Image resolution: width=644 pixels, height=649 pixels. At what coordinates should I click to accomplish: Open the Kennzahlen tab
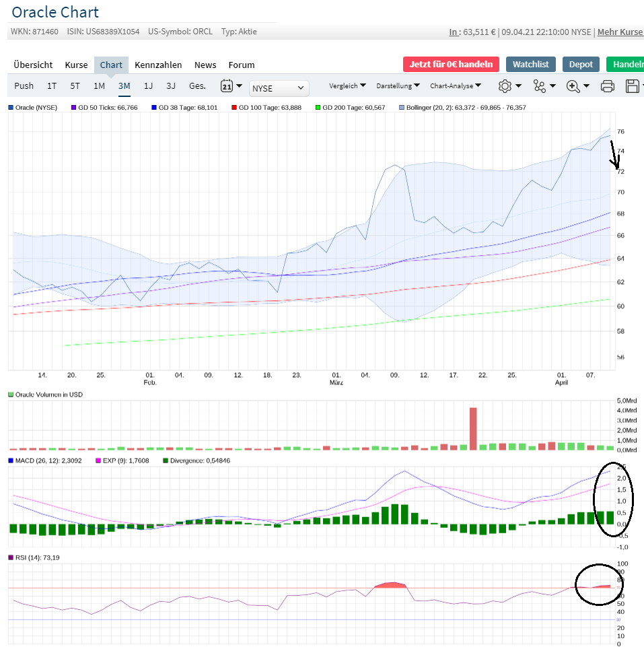(158, 65)
